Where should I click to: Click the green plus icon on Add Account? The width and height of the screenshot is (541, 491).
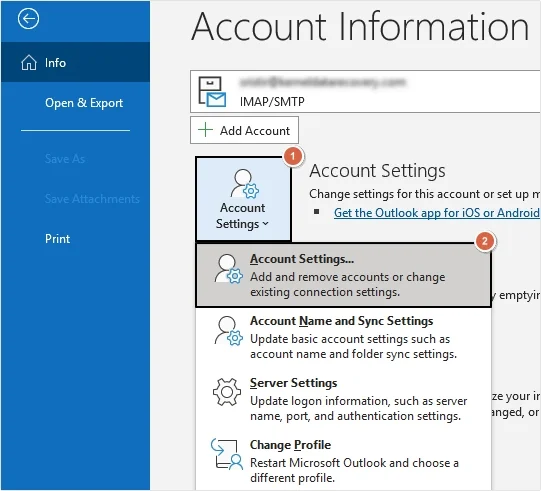point(206,130)
